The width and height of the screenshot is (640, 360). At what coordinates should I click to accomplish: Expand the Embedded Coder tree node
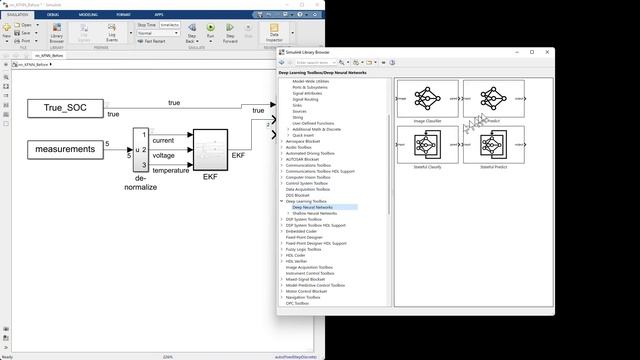[282, 231]
